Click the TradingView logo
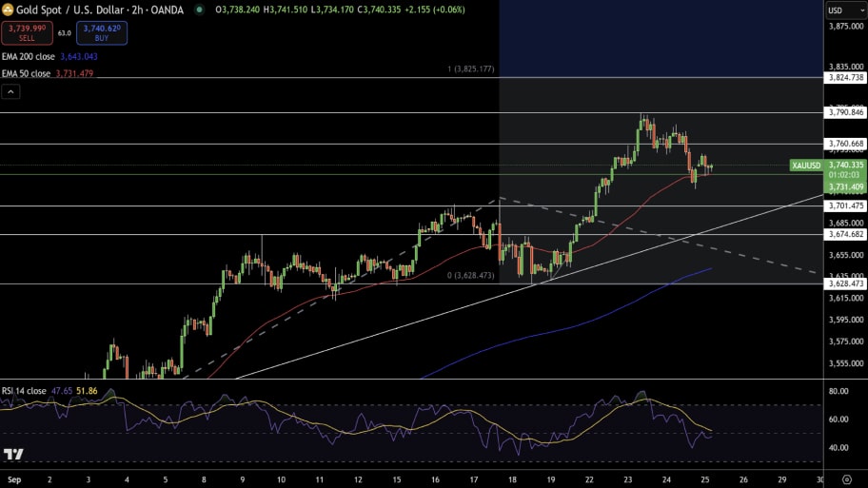Image resolution: width=868 pixels, height=488 pixels. tap(13, 455)
